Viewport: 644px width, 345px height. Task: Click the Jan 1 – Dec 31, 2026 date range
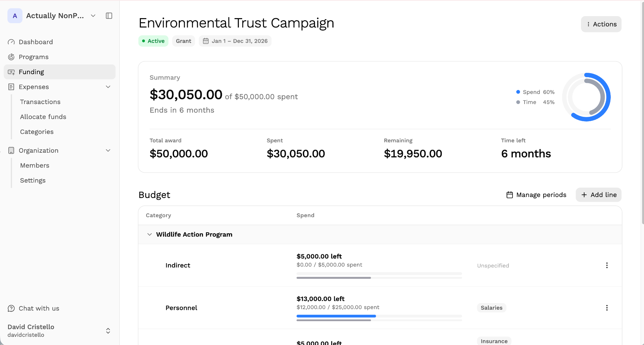coord(239,41)
